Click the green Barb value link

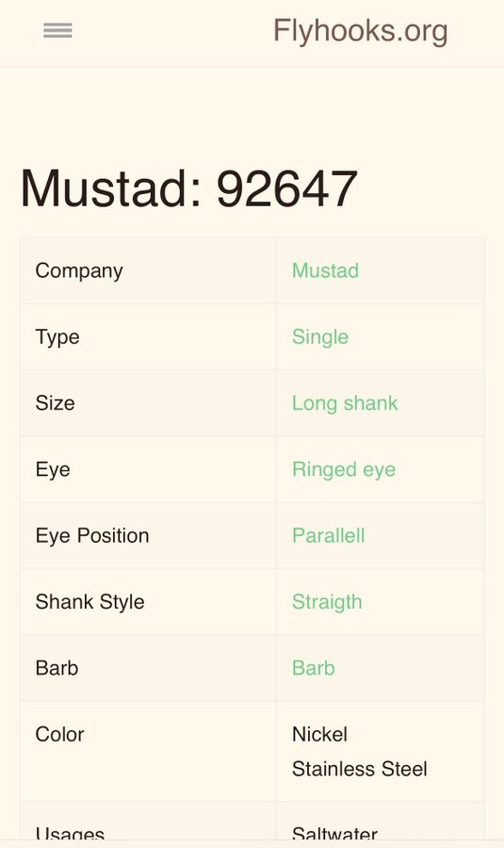click(314, 668)
